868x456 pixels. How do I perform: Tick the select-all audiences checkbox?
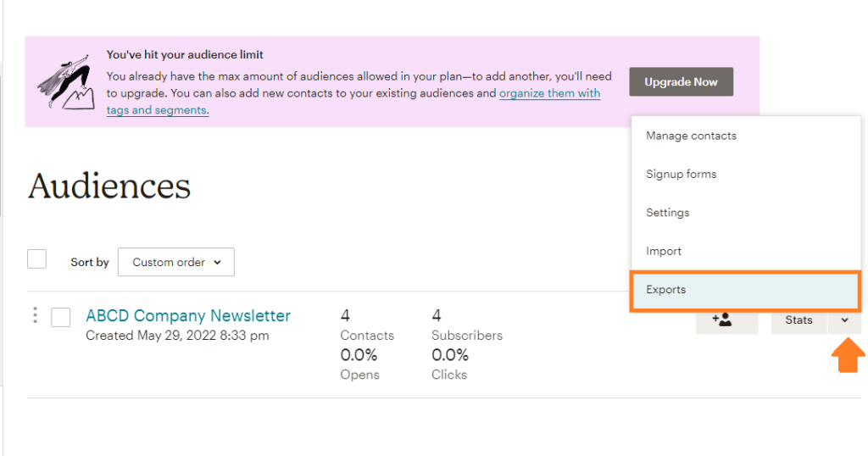pyautogui.click(x=36, y=259)
